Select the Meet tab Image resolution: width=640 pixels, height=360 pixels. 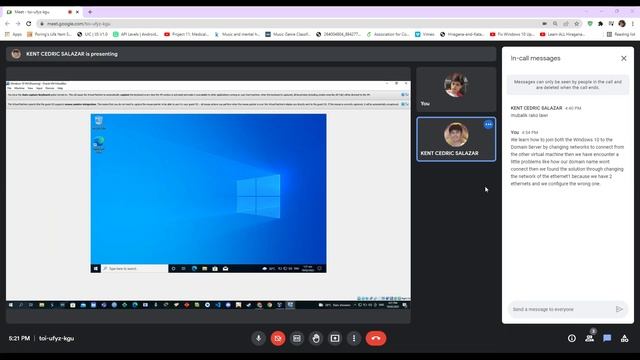click(x=42, y=12)
